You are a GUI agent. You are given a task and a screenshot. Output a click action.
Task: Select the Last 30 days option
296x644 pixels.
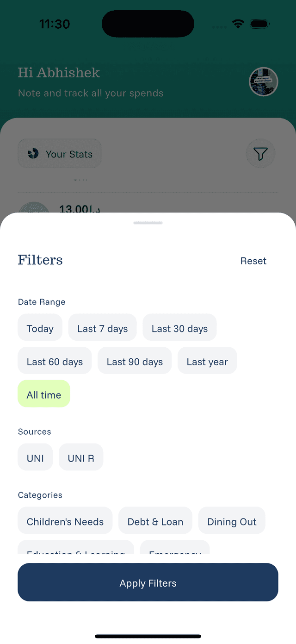click(179, 328)
